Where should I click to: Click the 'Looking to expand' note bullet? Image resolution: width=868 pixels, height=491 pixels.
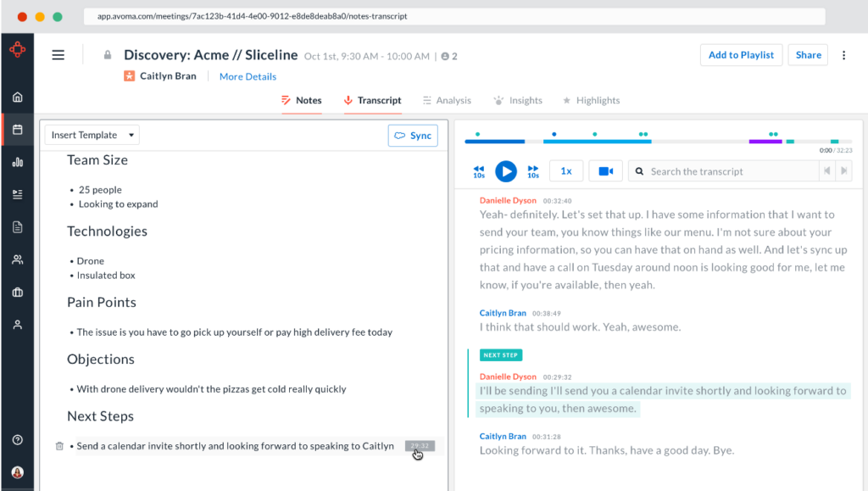[x=118, y=204]
